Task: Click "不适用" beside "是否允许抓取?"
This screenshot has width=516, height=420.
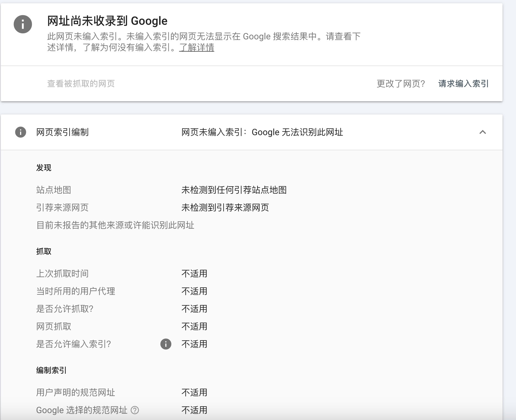Action: click(194, 309)
